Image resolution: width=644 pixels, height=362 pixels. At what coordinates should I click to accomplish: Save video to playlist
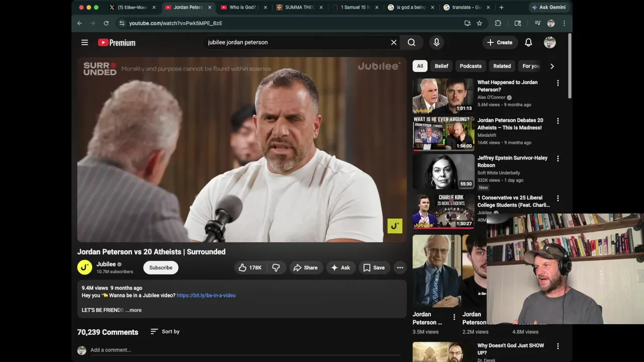374,267
